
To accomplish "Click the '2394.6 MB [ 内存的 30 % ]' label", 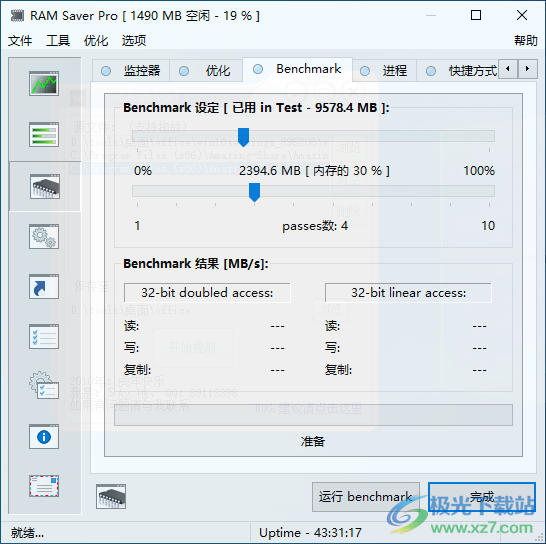I will point(314,171).
